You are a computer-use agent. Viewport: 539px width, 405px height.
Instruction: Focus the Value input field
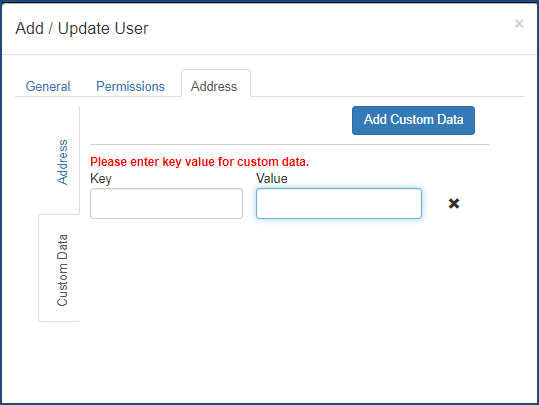pyautogui.click(x=339, y=203)
